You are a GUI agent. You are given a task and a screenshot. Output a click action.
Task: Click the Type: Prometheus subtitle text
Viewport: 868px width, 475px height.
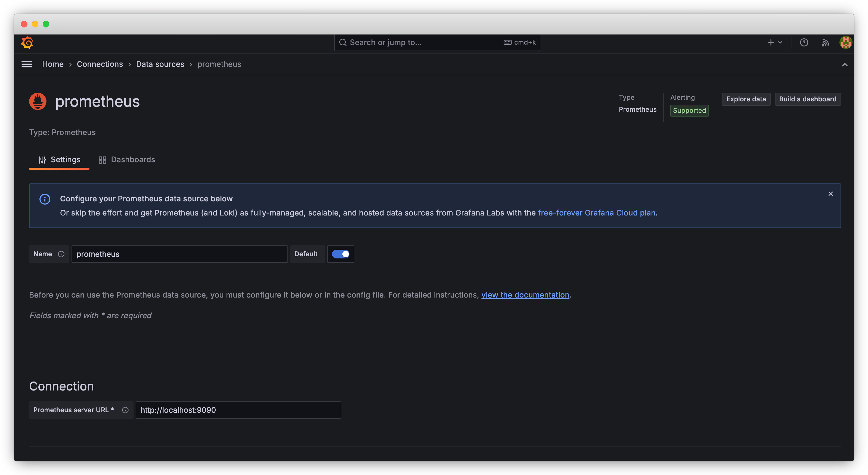click(62, 132)
